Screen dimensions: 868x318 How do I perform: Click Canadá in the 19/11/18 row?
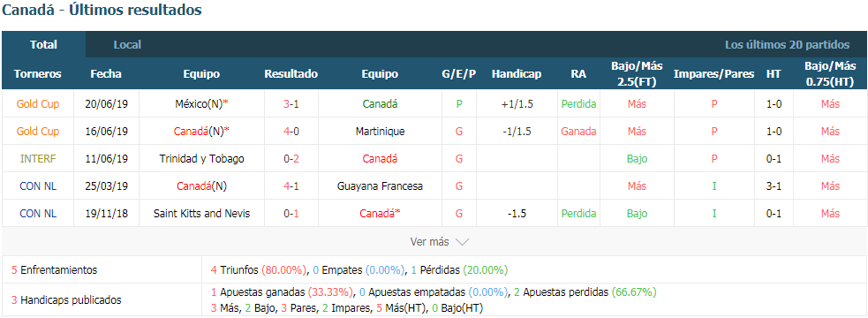[380, 213]
